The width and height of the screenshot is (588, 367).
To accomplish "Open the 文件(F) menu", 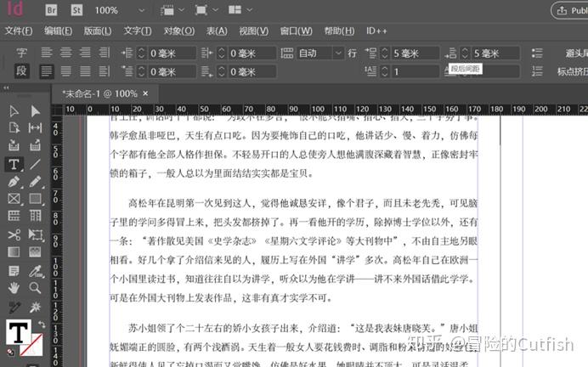I will click(19, 31).
